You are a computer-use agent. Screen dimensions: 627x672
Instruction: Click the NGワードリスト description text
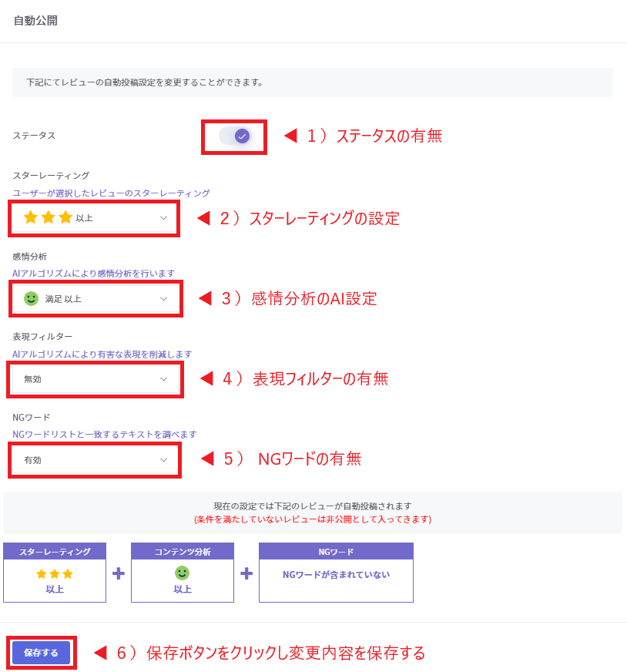point(105,435)
